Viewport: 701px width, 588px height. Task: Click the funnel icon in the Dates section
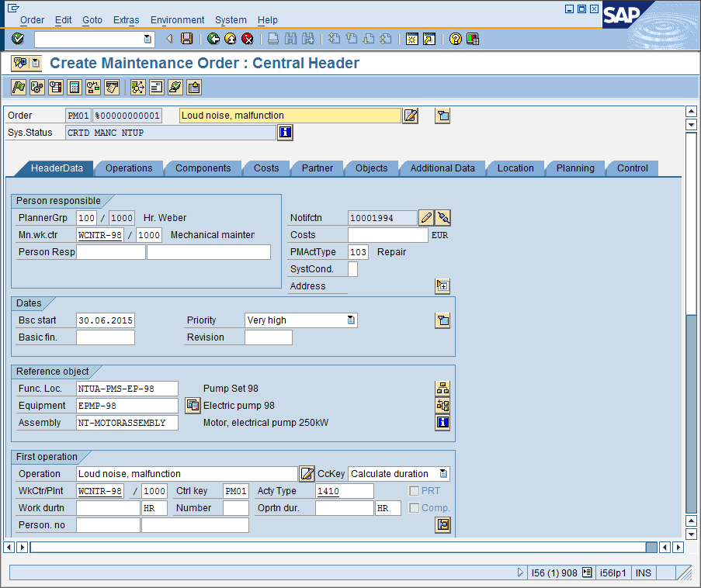point(442,320)
